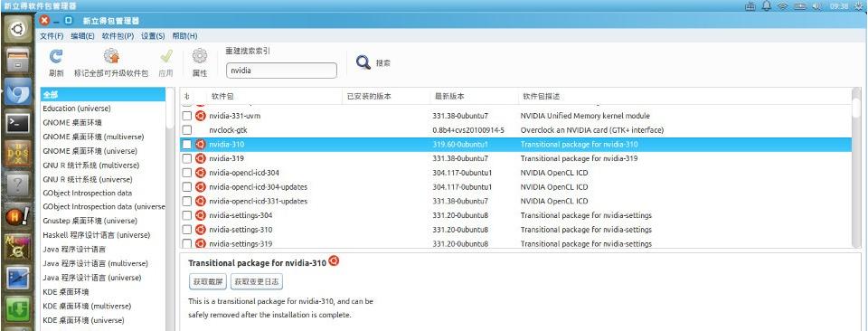Viewport: 868px width, 331px height.
Task: Select KDE 桌面环境 (multiverse) category
Action: 103,306
